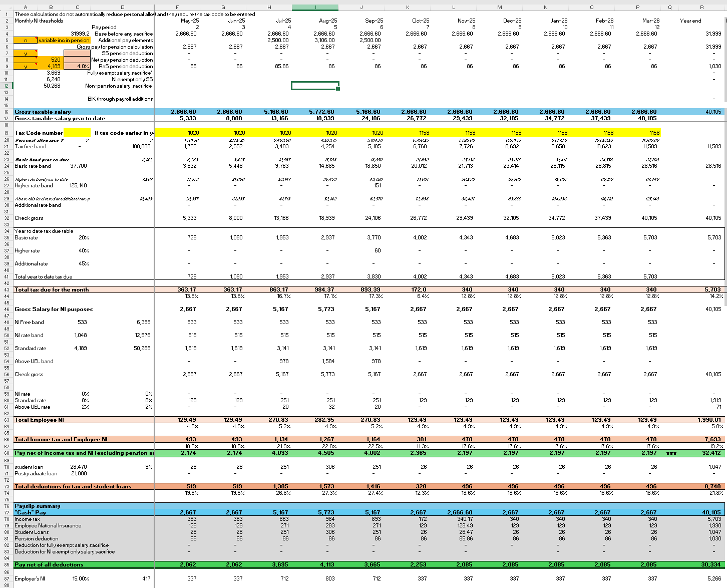Click the '4.0%' pension rate cell
727x588 pixels.
(x=77, y=66)
